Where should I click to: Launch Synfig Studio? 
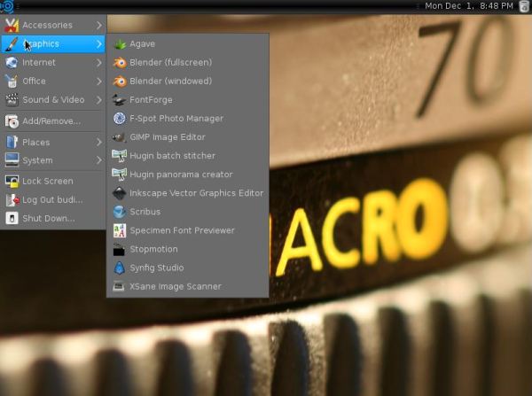click(188, 268)
